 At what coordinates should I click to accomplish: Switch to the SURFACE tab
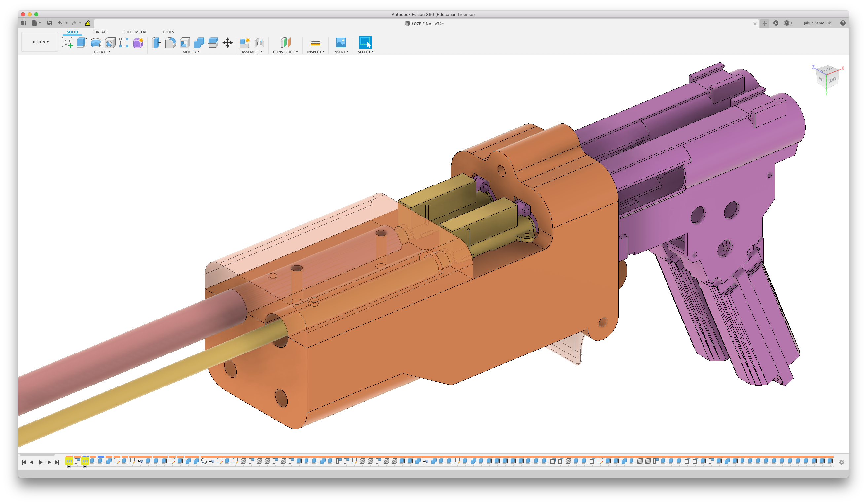pos(100,32)
